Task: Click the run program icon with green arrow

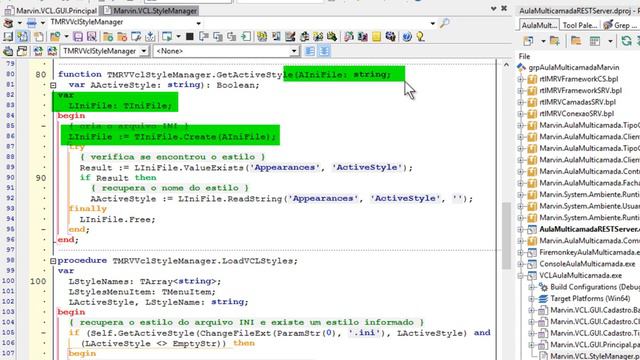Action: click(167, 37)
